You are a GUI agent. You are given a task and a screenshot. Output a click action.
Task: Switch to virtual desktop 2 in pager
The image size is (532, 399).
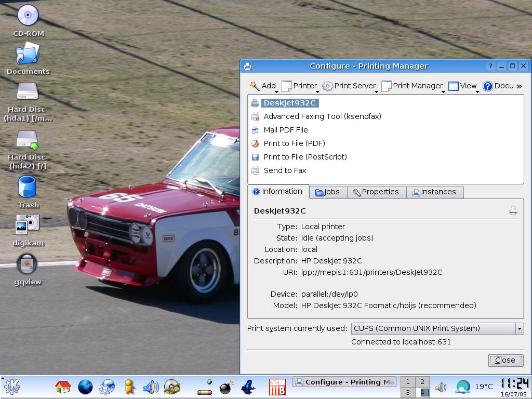[x=422, y=382]
